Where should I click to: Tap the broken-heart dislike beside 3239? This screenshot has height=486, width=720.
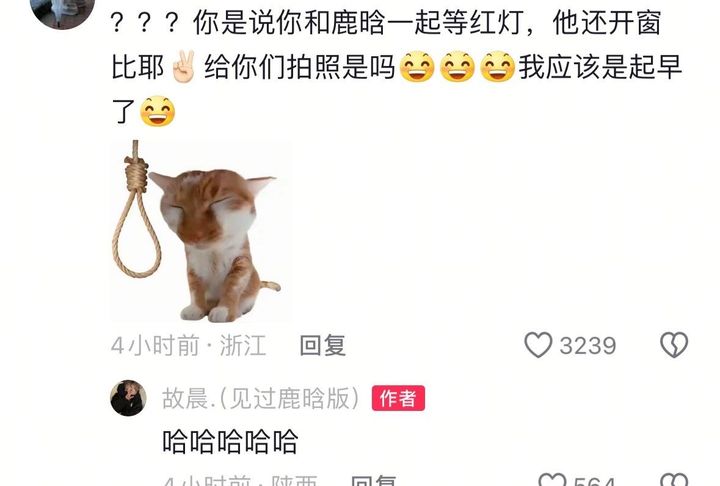pyautogui.click(x=674, y=345)
